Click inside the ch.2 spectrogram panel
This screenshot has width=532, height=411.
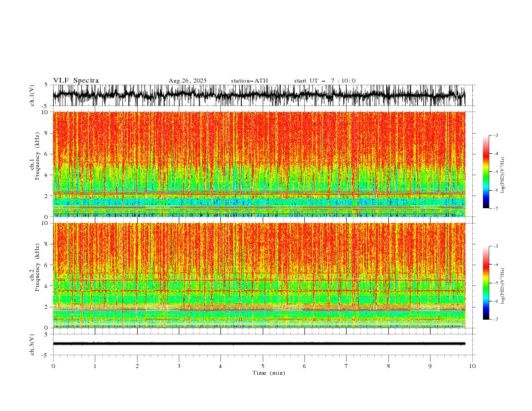pos(259,275)
